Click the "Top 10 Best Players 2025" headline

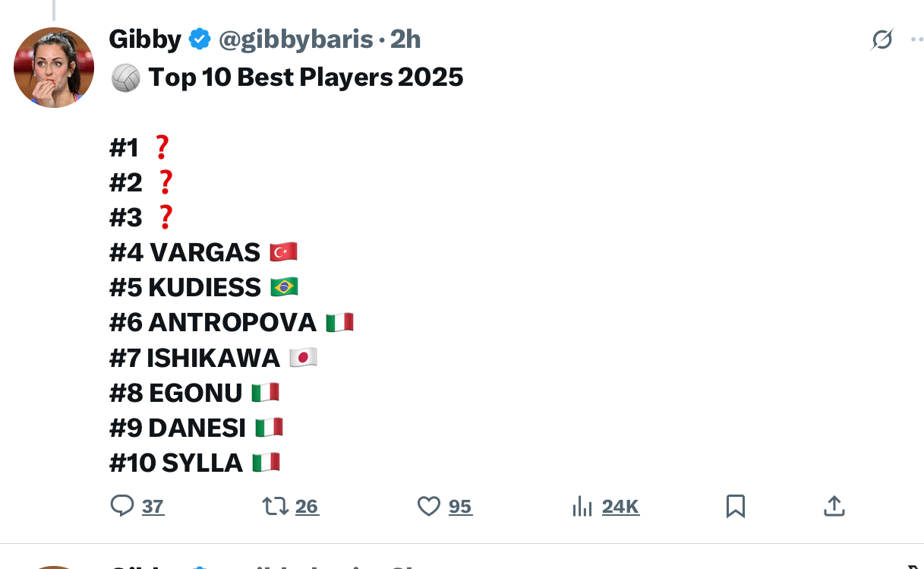[x=305, y=77]
